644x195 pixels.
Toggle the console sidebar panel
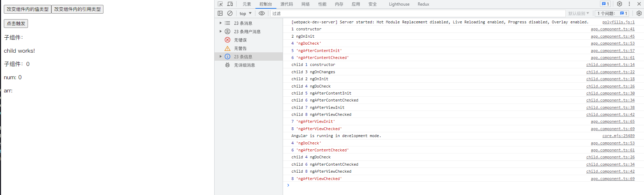pyautogui.click(x=220, y=13)
